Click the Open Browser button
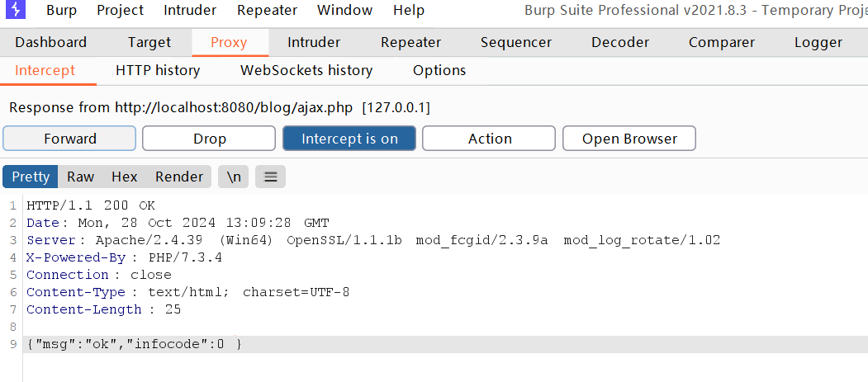 click(x=629, y=139)
